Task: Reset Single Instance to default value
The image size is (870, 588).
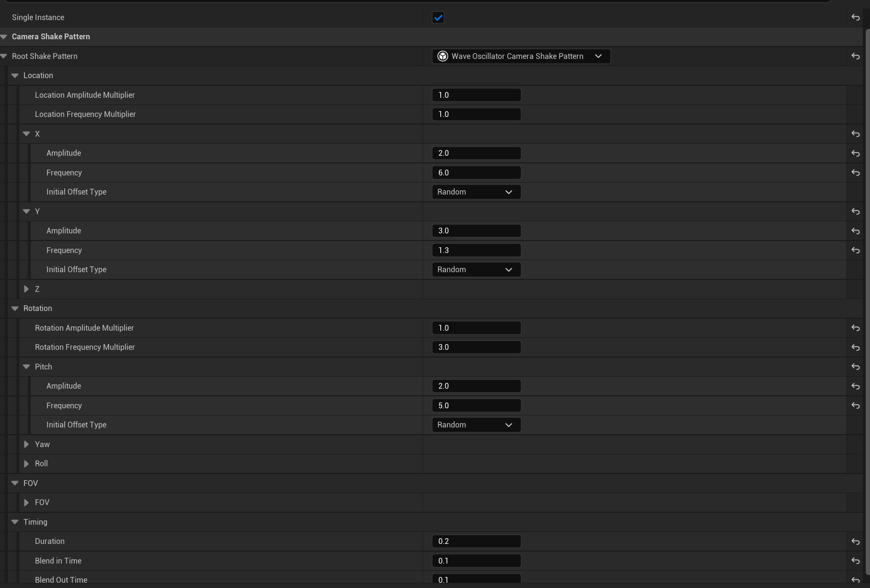Action: coord(855,18)
